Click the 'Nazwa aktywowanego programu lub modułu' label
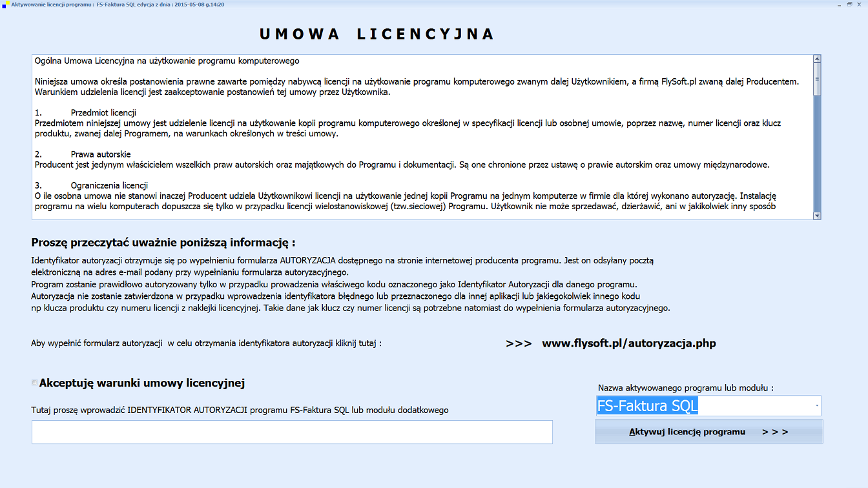The width and height of the screenshot is (868, 488). coord(686,388)
